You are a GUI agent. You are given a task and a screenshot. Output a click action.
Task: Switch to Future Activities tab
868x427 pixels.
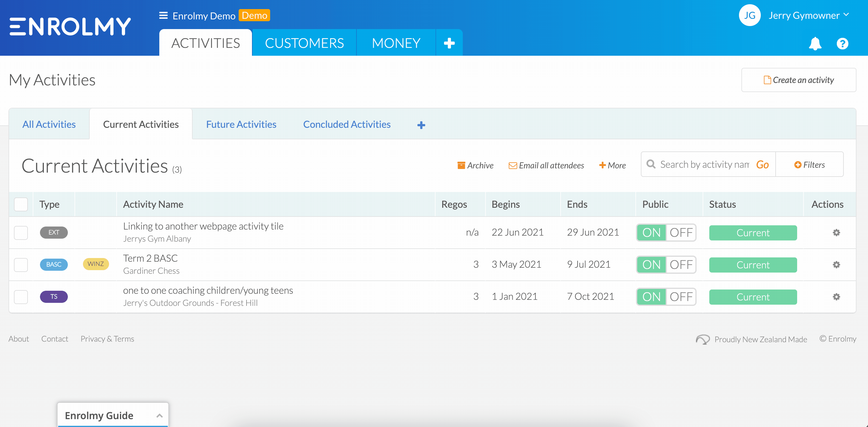point(241,124)
